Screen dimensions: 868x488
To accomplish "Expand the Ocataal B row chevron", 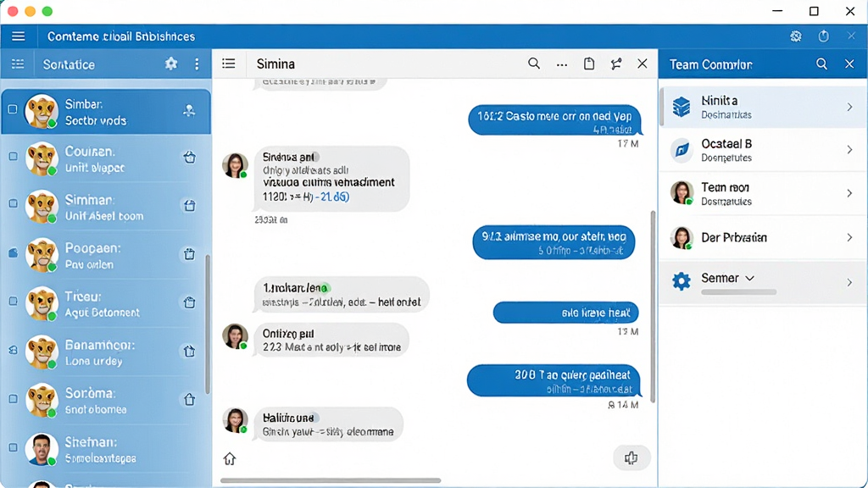I will click(x=849, y=150).
